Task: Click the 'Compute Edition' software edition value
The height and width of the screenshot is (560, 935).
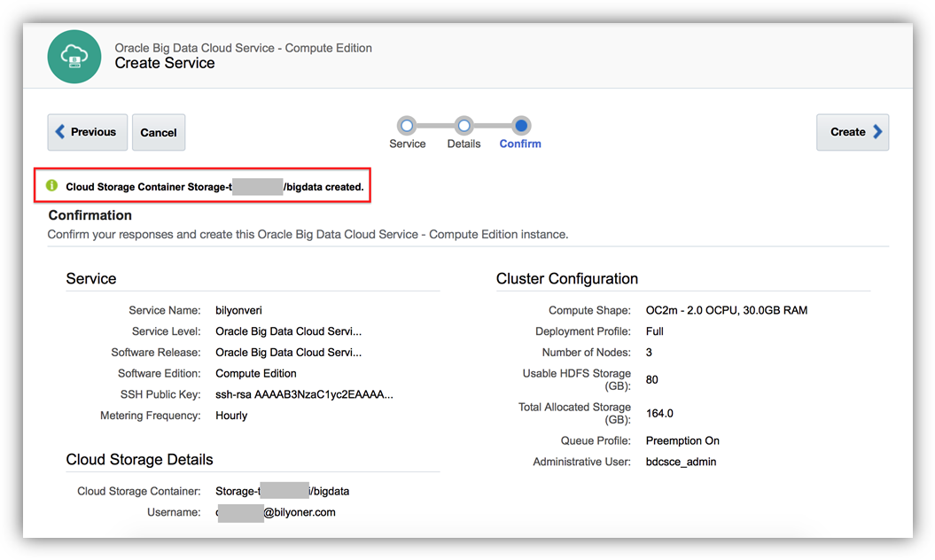Action: coord(256,373)
